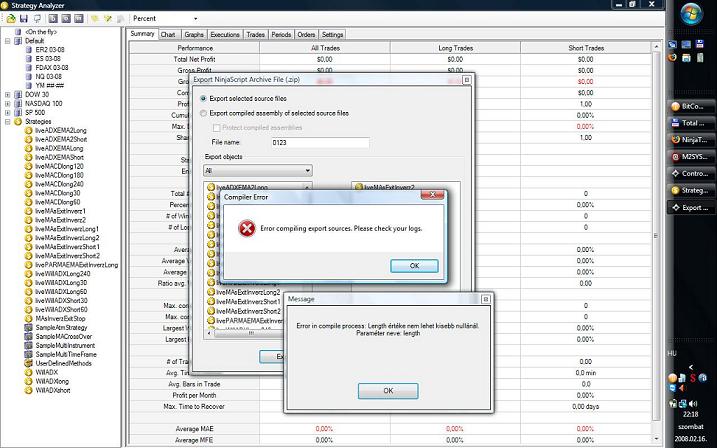The image size is (717, 448).
Task: Switch to the Summary tab
Action: 142,34
